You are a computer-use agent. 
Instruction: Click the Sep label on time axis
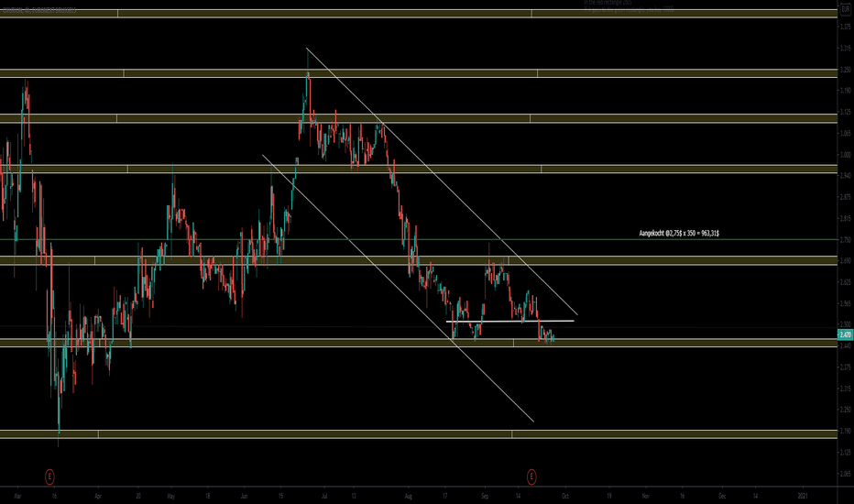pyautogui.click(x=485, y=497)
